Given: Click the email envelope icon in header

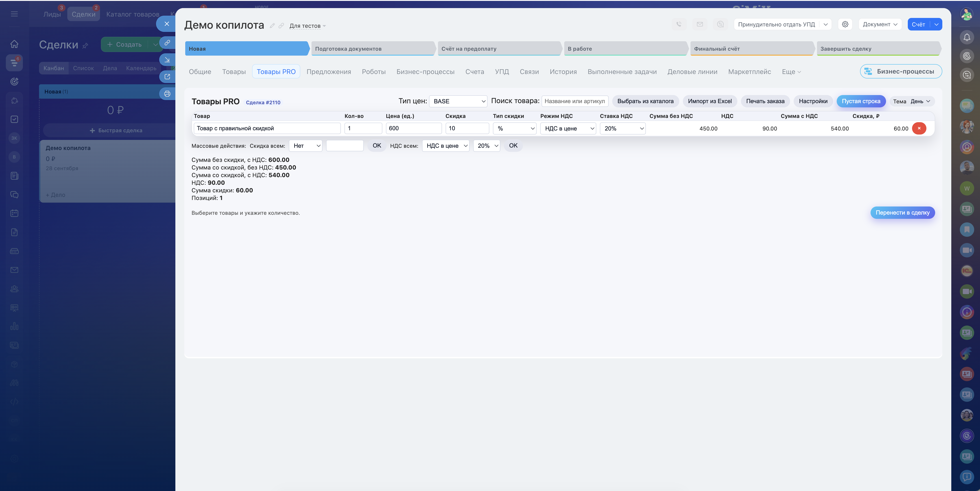Looking at the screenshot, I should tap(700, 24).
